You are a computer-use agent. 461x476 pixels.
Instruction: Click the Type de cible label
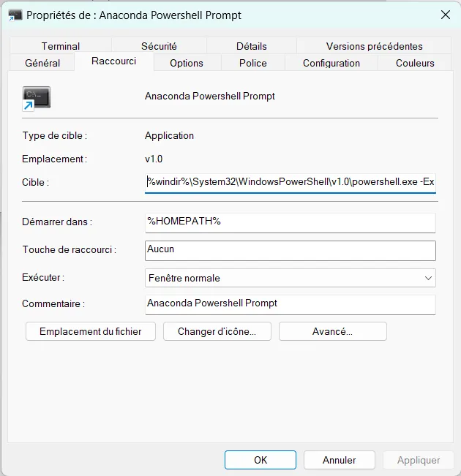point(55,135)
